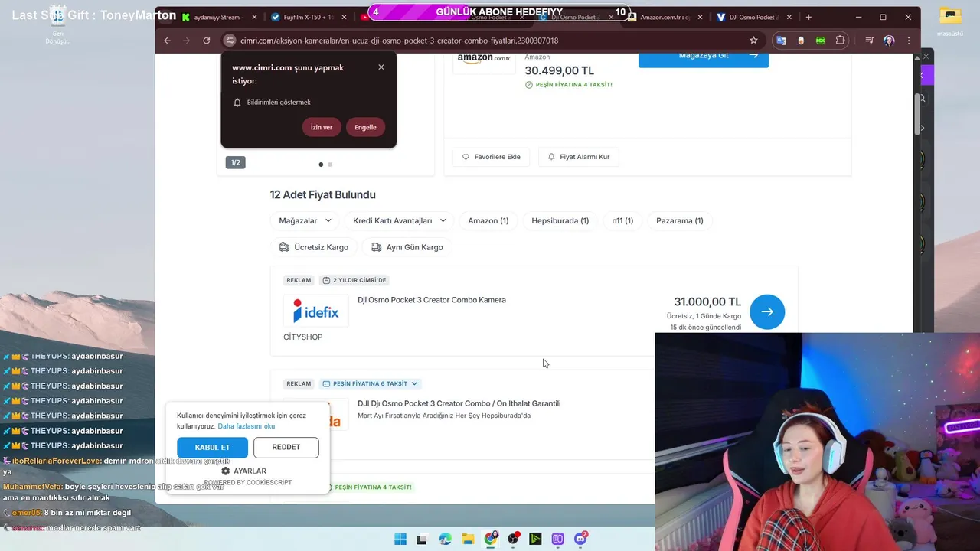
Task: Reject cookies with REDDET
Action: coord(286,448)
